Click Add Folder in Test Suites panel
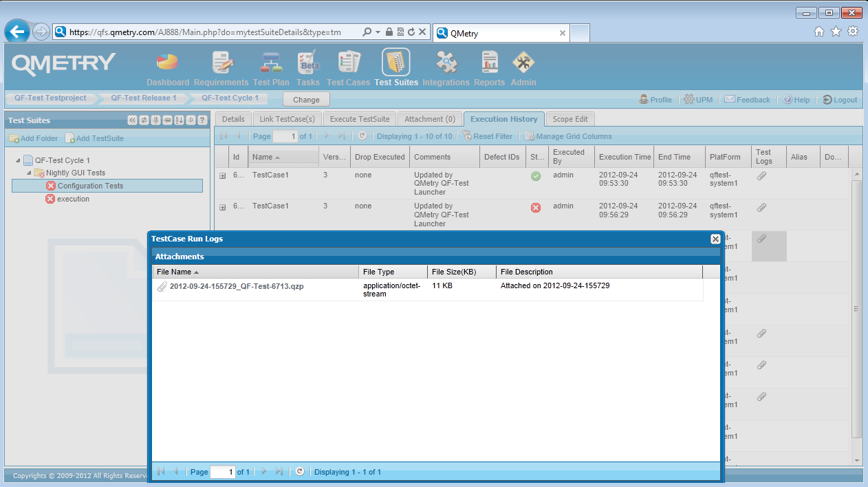 (34, 138)
